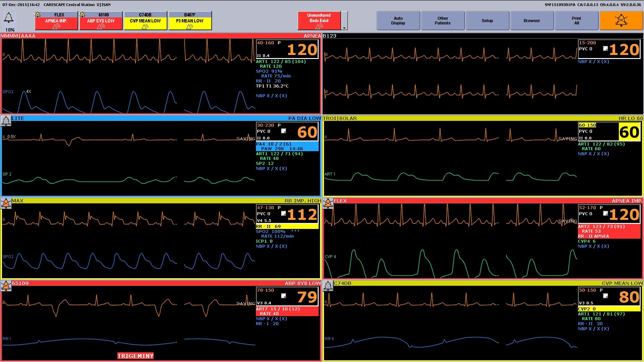This screenshot has width=644, height=362.
Task: Toggle the checkbox beside TROI|SOLAR heart rate 60
Action: (605, 131)
